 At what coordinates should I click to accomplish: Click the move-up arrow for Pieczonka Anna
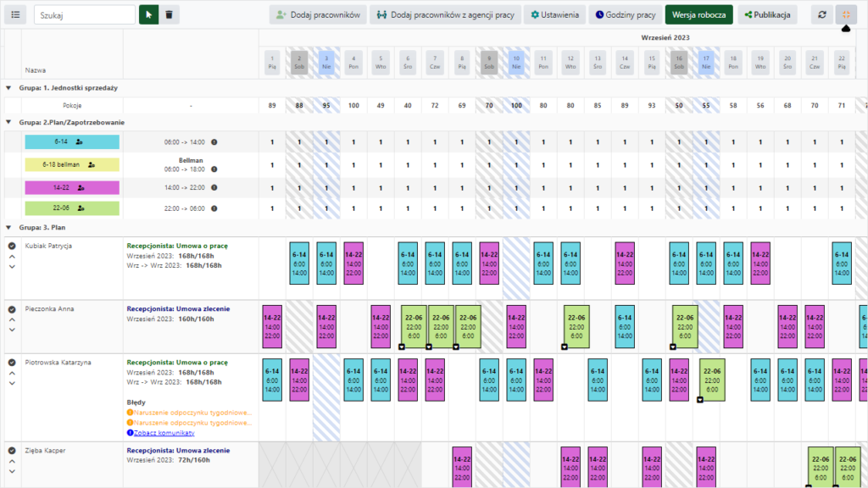click(x=12, y=320)
